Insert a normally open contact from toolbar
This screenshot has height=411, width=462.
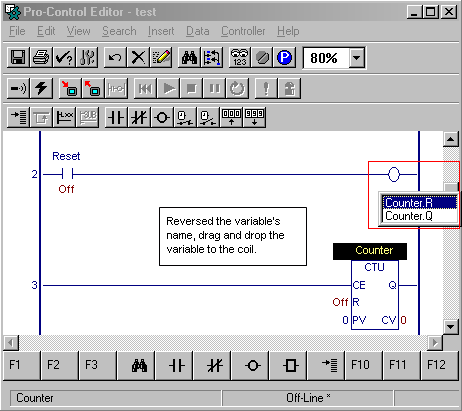(116, 117)
